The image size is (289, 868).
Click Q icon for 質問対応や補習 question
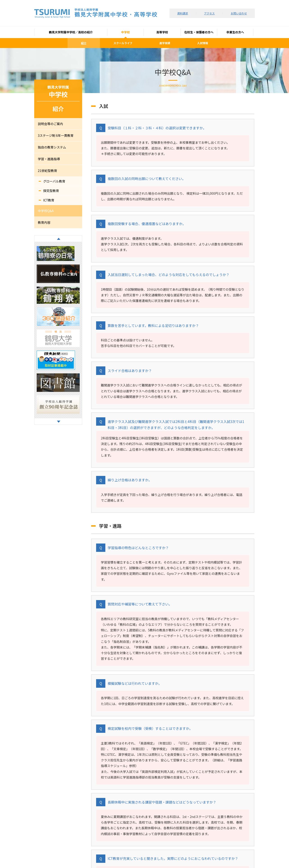click(x=100, y=605)
